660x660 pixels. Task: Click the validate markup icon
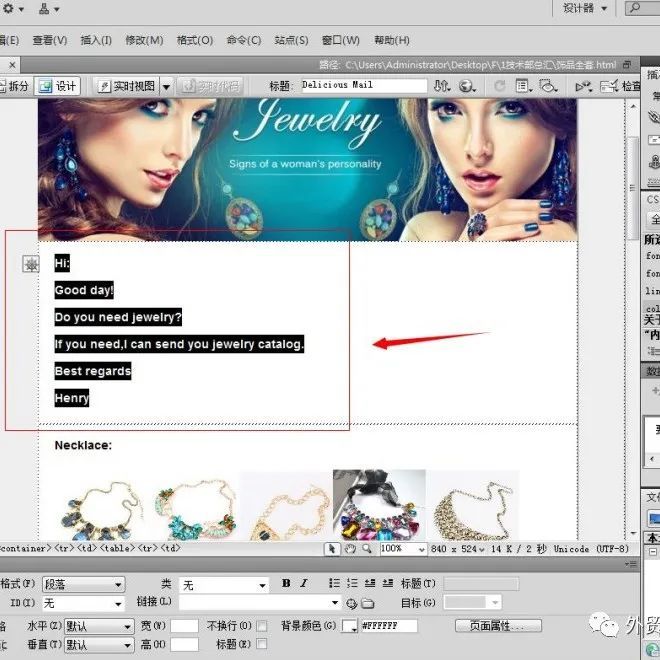coord(584,87)
